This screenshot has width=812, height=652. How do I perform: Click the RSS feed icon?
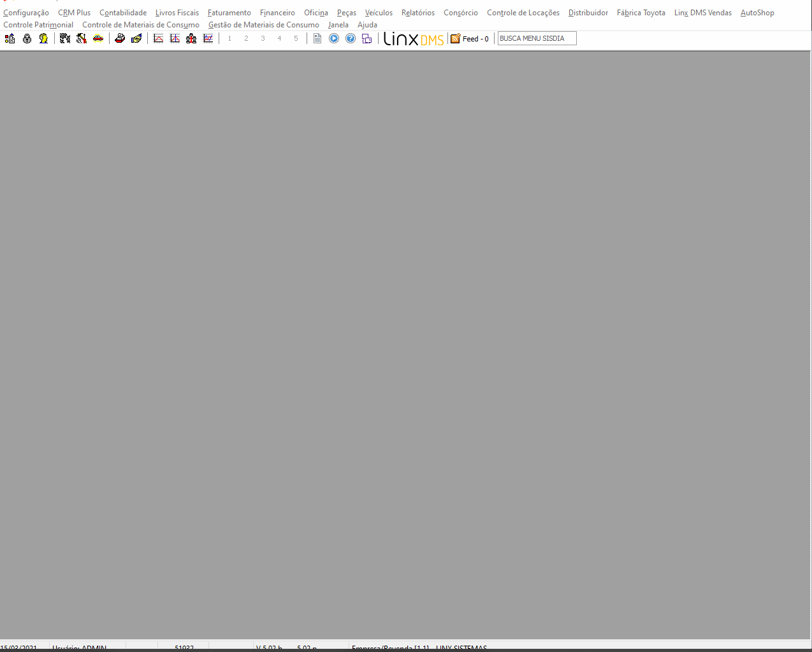(x=455, y=39)
